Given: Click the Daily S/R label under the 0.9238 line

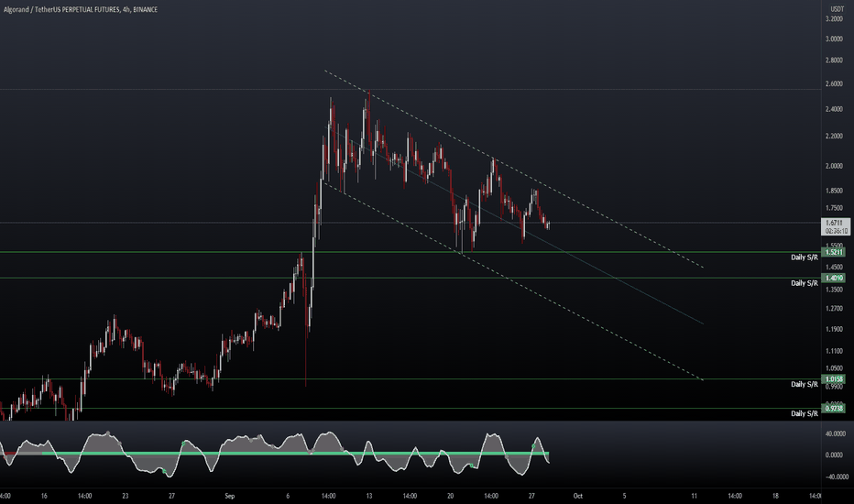Looking at the screenshot, I should point(805,413).
